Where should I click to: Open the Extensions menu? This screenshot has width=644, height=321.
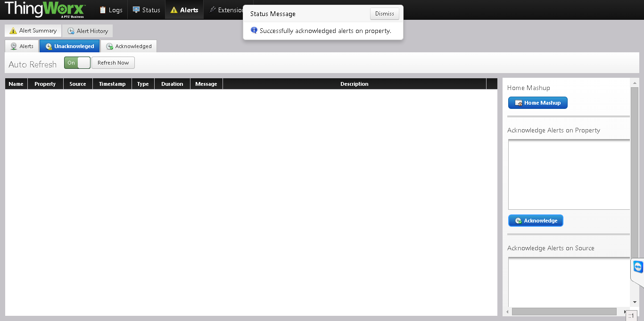(x=226, y=10)
